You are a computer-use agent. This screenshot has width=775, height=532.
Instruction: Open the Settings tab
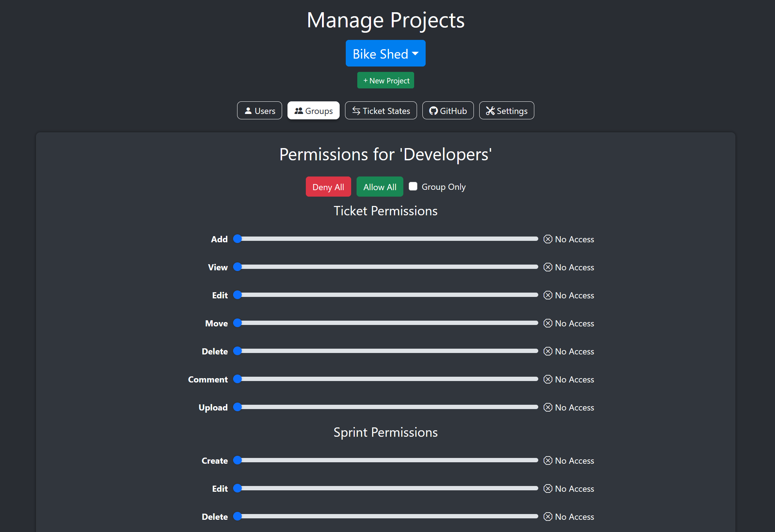point(507,111)
